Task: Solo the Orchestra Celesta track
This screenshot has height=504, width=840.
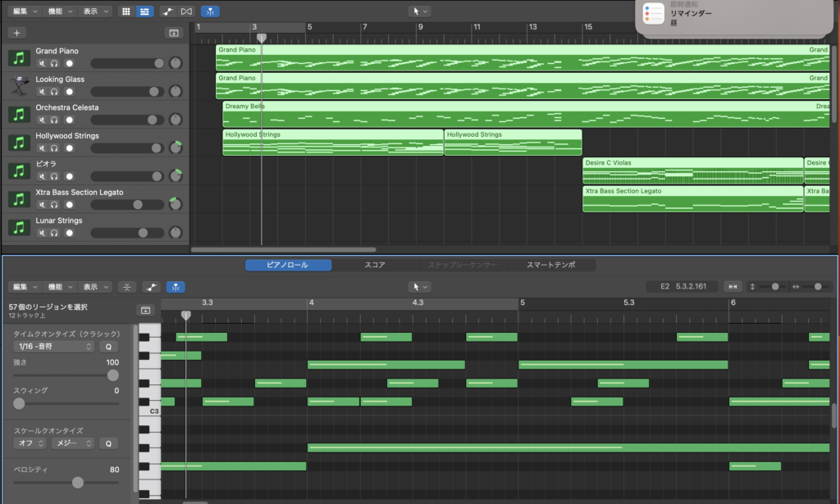Action: (x=54, y=120)
